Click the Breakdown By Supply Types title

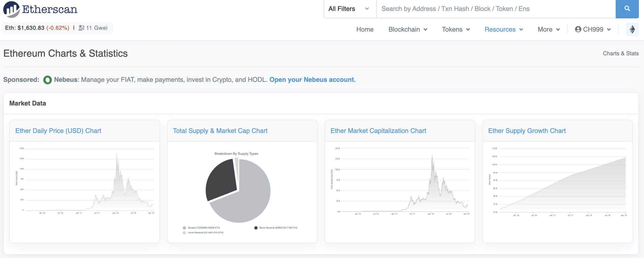[236, 154]
